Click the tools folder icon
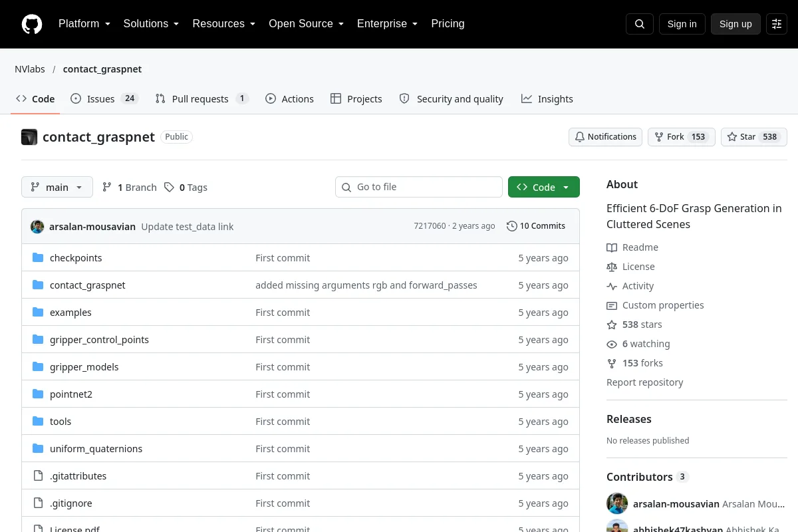 [38, 422]
